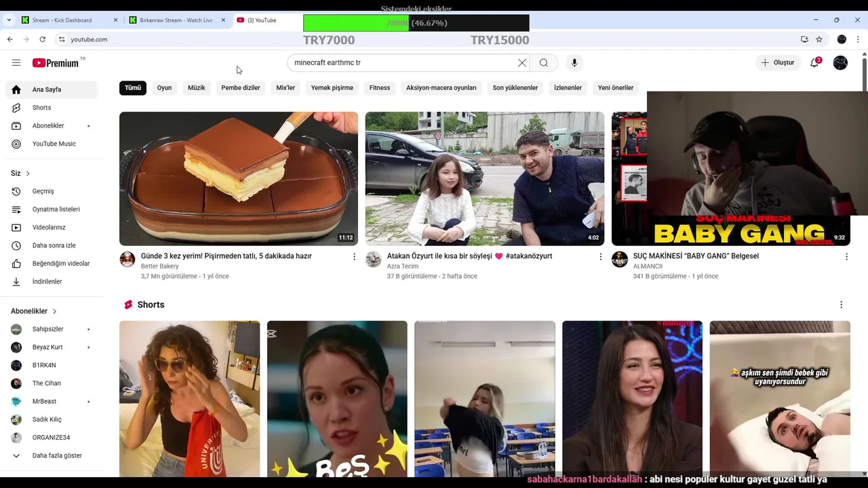This screenshot has width=868, height=488.
Task: Click the YouTube Premium logo
Action: (x=56, y=62)
